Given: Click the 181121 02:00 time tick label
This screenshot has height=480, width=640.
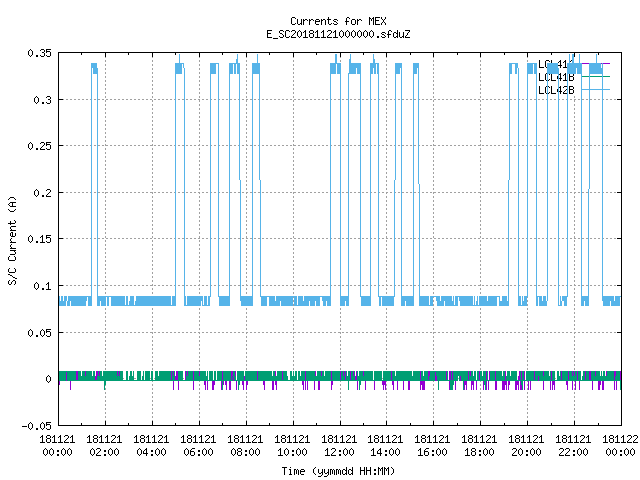Looking at the screenshot, I should pyautogui.click(x=104, y=446).
